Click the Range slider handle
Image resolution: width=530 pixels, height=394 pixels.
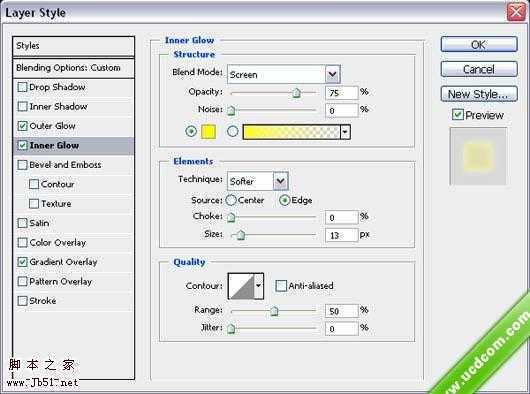[x=274, y=311]
